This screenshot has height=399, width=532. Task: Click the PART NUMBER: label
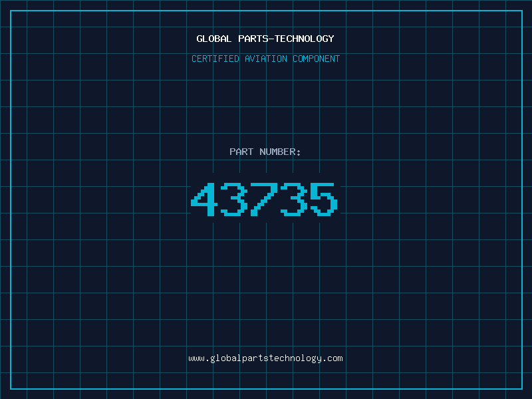[265, 152]
